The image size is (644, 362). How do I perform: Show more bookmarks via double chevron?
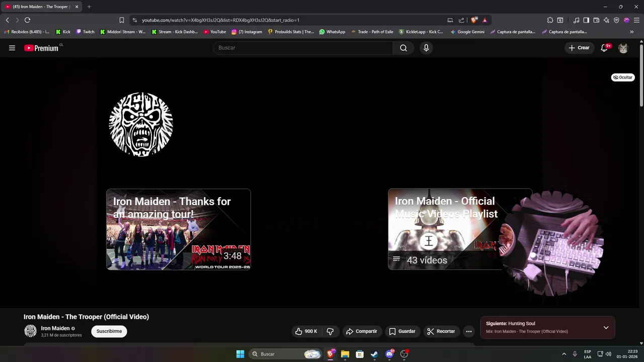(632, 32)
